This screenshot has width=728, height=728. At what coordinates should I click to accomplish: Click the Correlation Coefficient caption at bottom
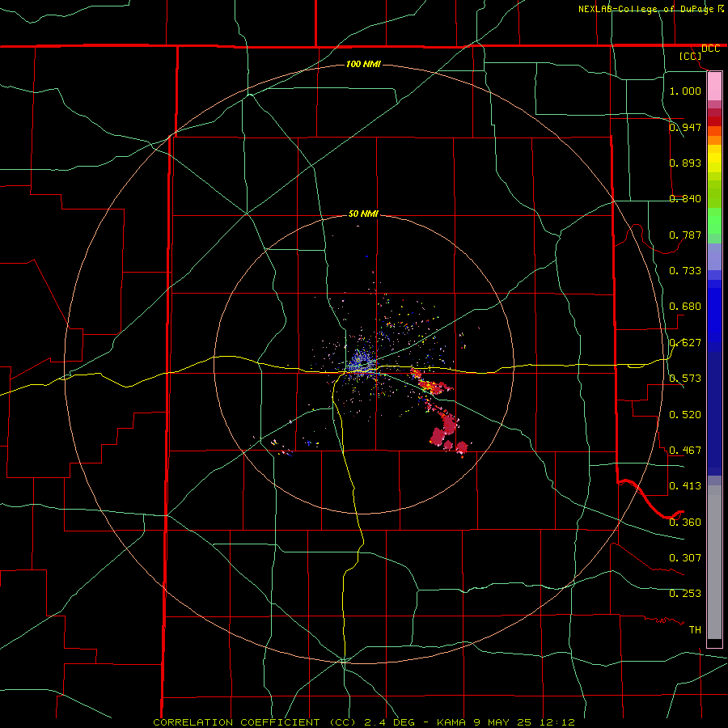click(363, 722)
